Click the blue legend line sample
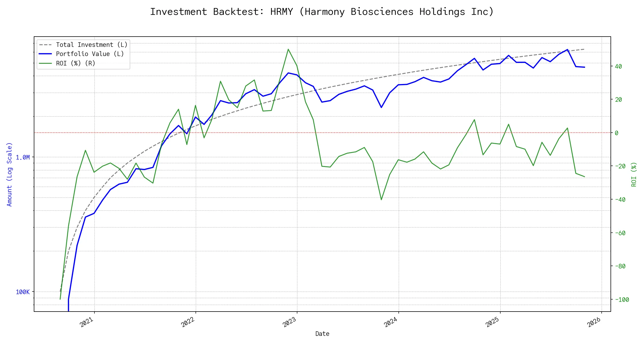This screenshot has height=343, width=644. pos(46,54)
